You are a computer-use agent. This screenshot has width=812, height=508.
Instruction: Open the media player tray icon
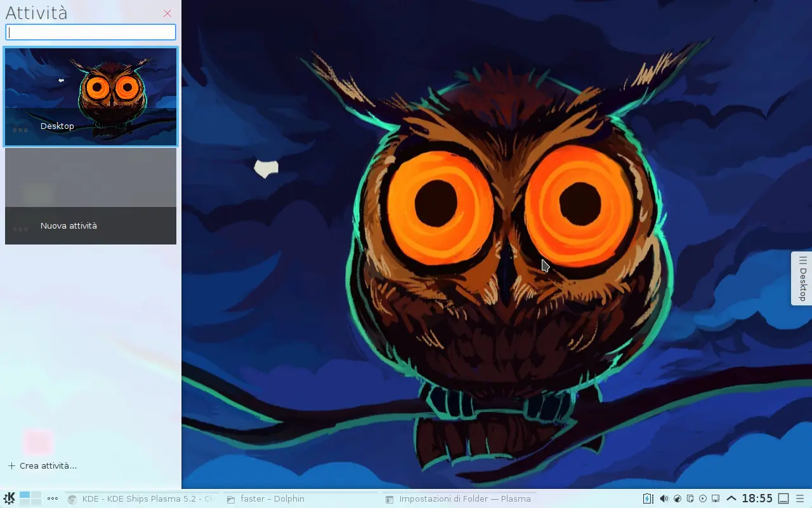point(703,498)
